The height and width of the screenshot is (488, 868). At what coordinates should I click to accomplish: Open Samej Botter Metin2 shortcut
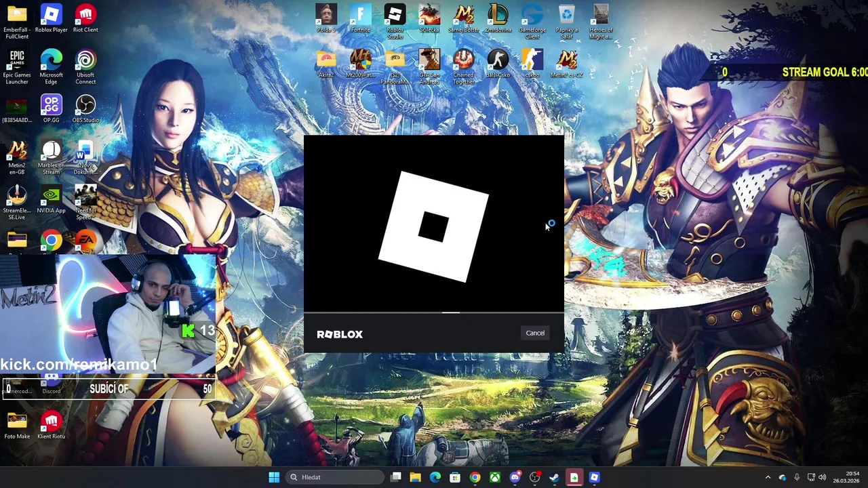click(x=464, y=18)
